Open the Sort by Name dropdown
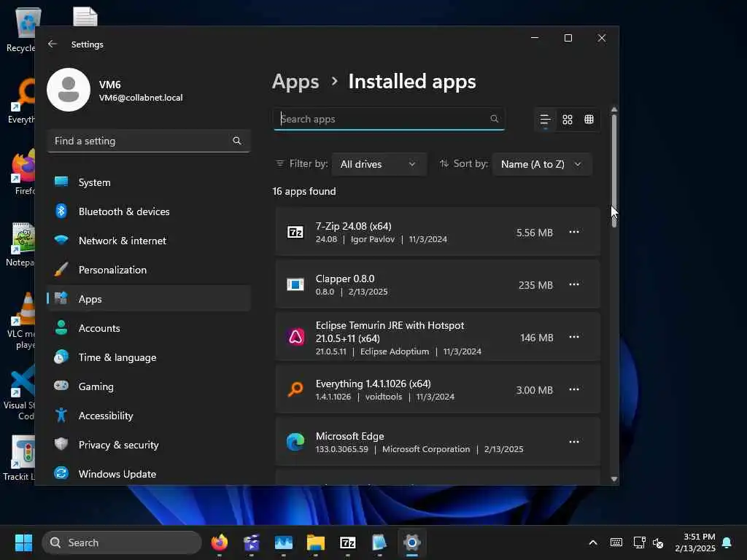The height and width of the screenshot is (560, 747). tap(542, 164)
